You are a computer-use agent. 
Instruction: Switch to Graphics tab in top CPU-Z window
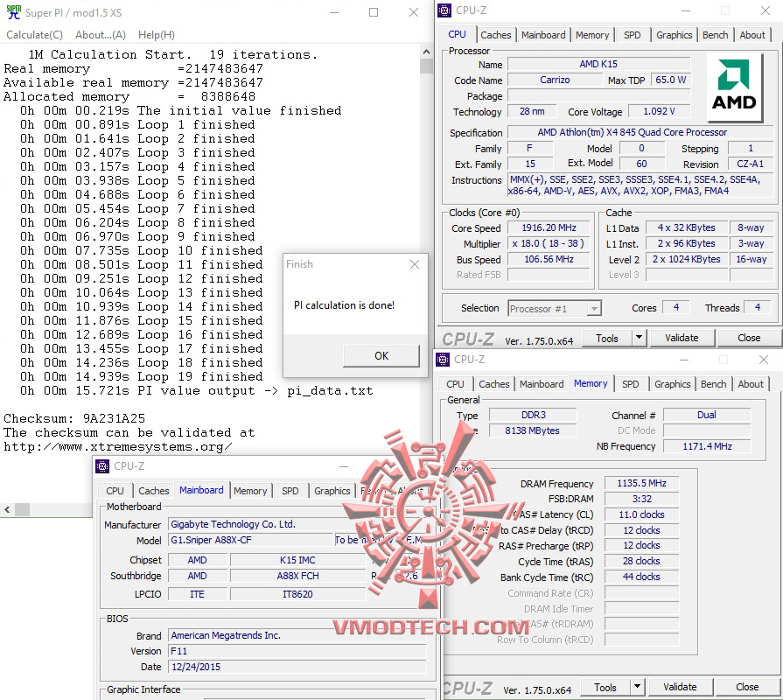675,35
